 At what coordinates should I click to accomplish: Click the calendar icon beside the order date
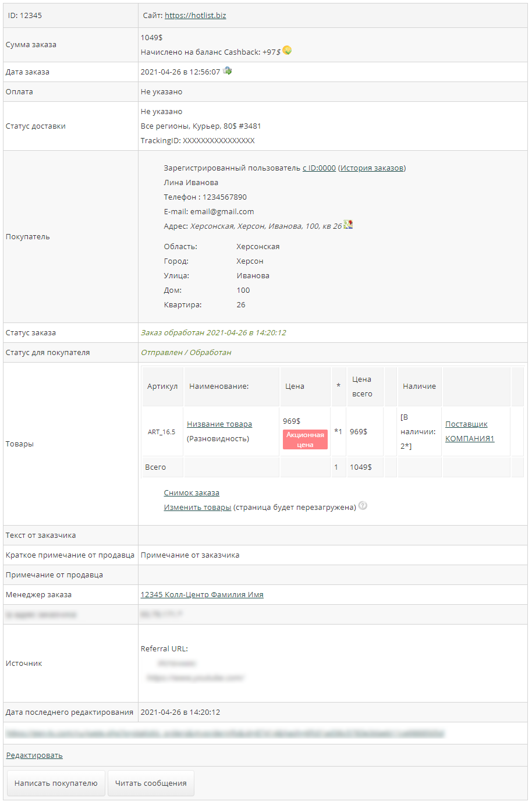pos(228,71)
